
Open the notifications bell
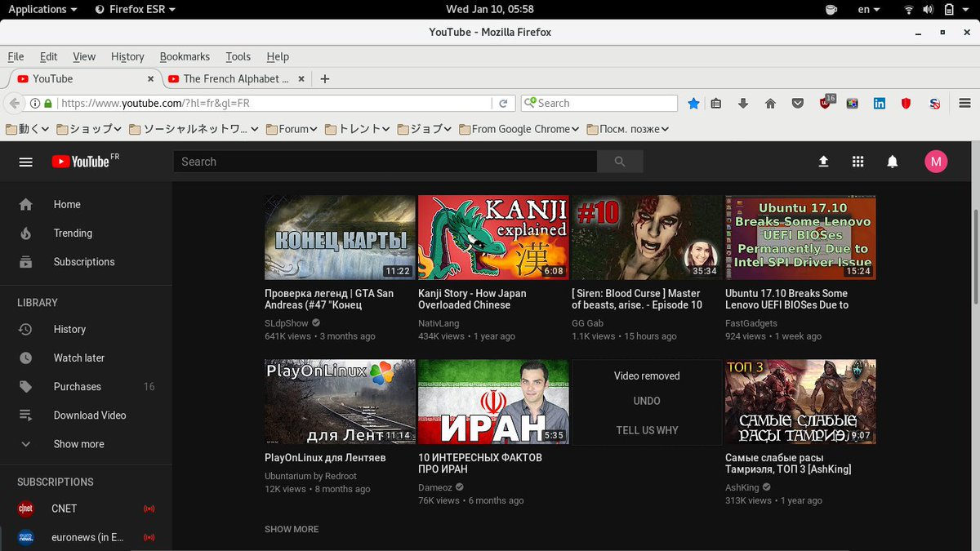pos(893,162)
